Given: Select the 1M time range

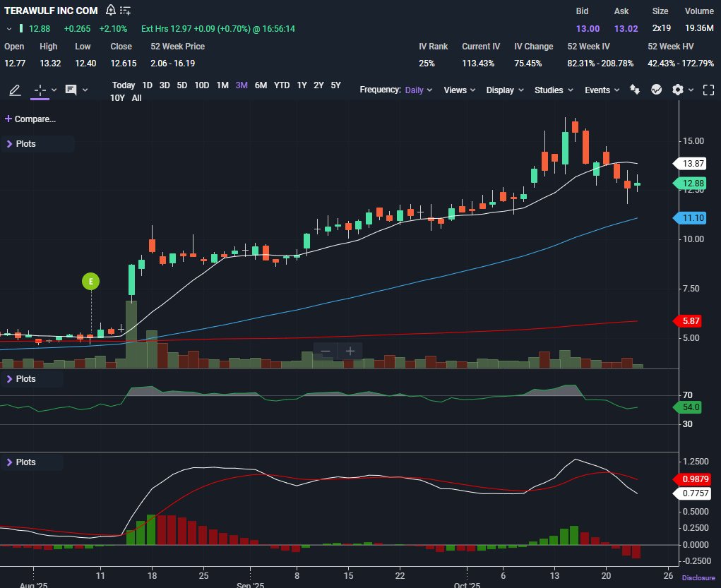Looking at the screenshot, I should pyautogui.click(x=222, y=85).
